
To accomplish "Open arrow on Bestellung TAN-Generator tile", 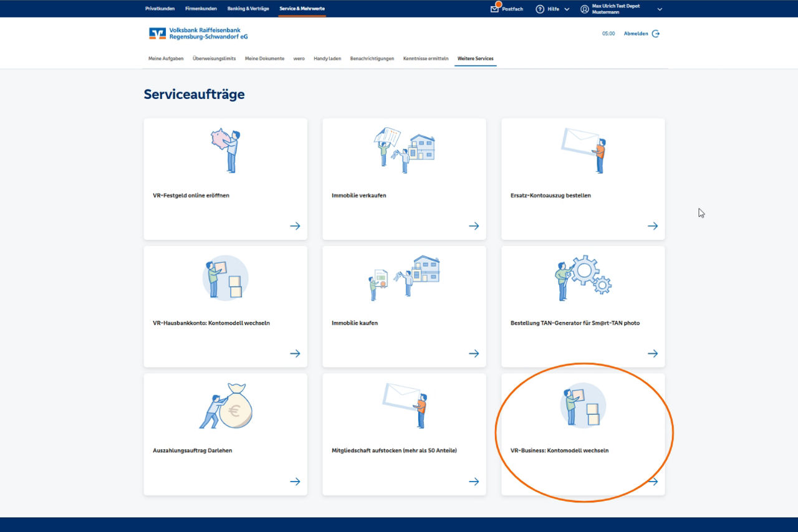I will click(x=652, y=353).
